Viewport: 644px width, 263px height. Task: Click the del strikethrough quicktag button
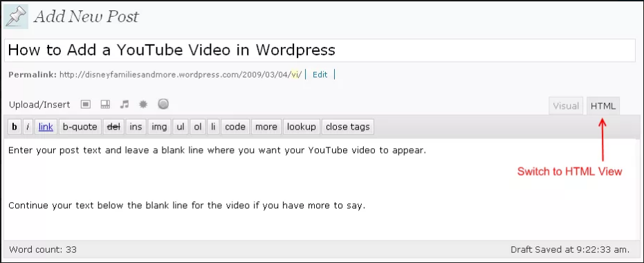(113, 127)
